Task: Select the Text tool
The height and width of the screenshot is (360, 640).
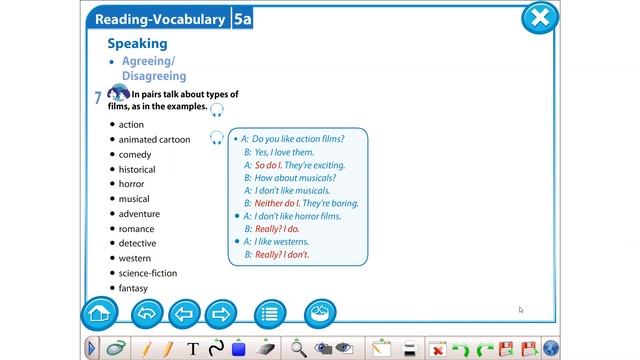Action: coord(193,349)
